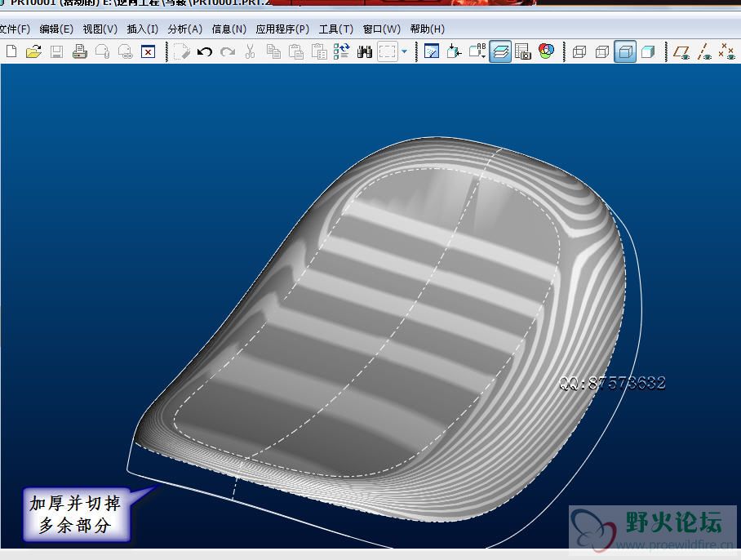Click the Reorient view icon with arrows
The width and height of the screenshot is (741, 560).
[x=454, y=51]
